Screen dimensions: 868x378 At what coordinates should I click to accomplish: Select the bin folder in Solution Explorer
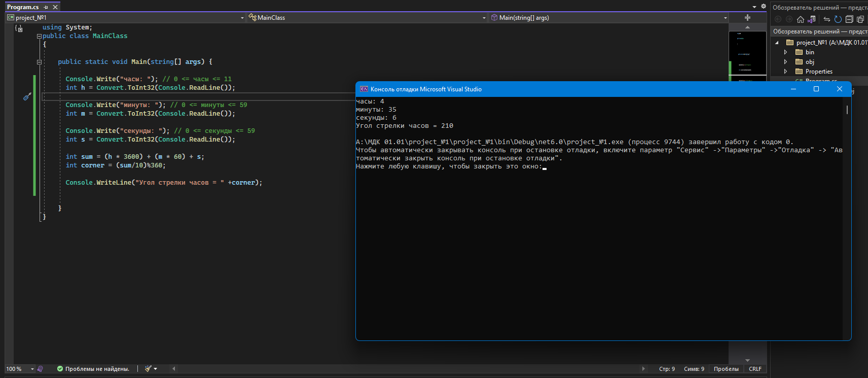pos(810,52)
